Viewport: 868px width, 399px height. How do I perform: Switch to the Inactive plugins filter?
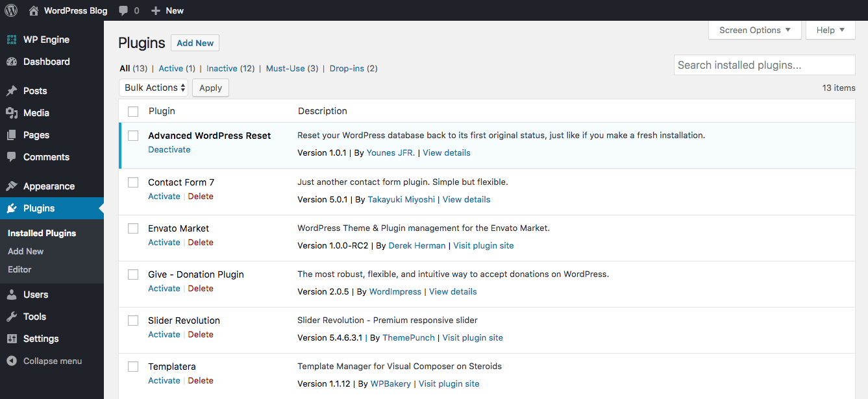click(x=222, y=68)
